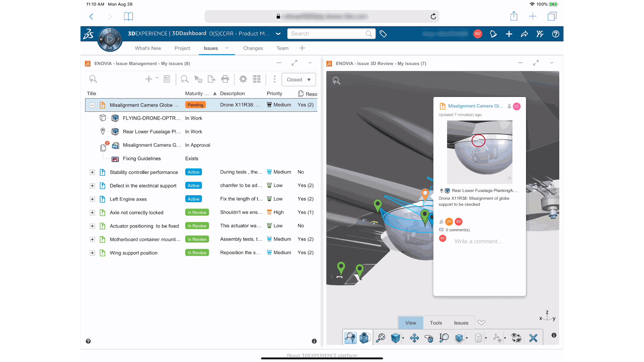
Task: Switch to the Changes tab
Action: 253,48
